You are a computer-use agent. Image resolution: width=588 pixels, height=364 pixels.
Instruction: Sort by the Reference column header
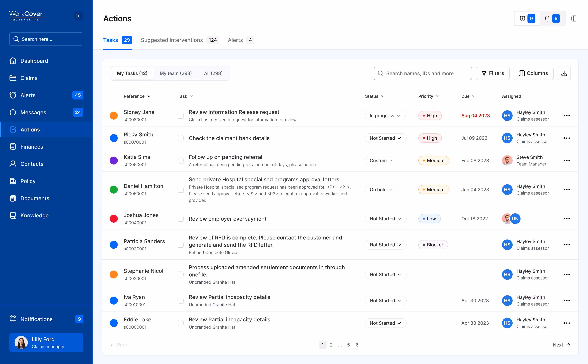click(137, 96)
